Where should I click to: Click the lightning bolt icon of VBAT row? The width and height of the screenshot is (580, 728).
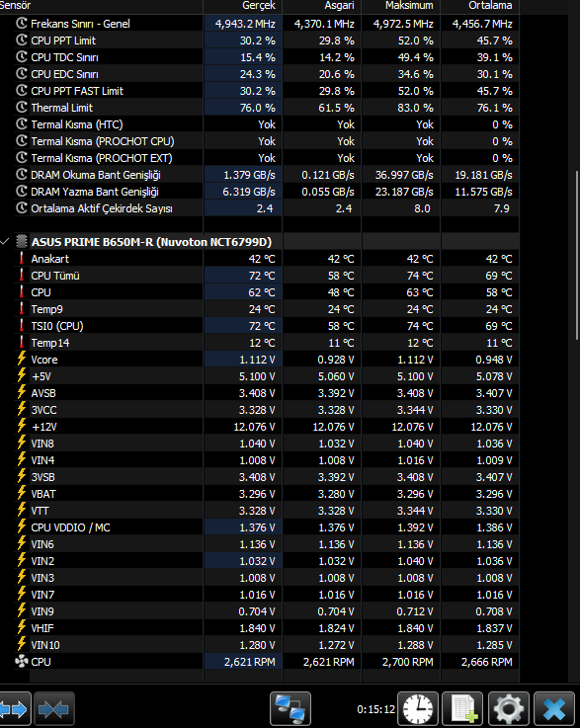[22, 493]
